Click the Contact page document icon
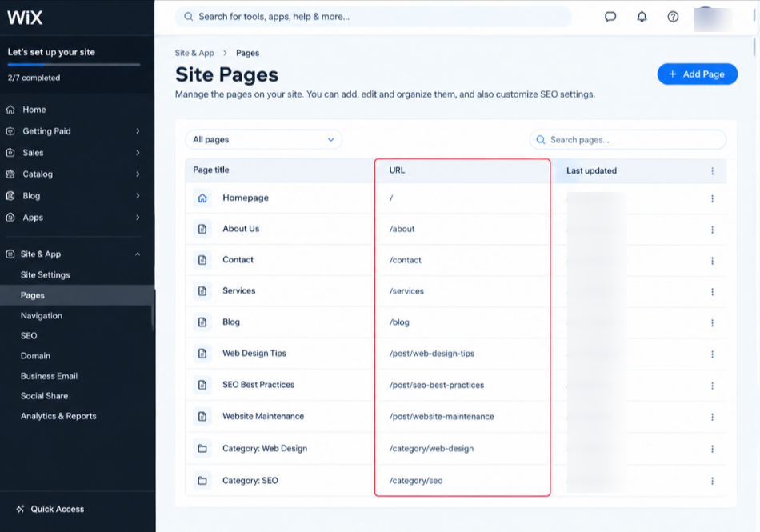Image resolution: width=760 pixels, height=532 pixels. (x=202, y=260)
